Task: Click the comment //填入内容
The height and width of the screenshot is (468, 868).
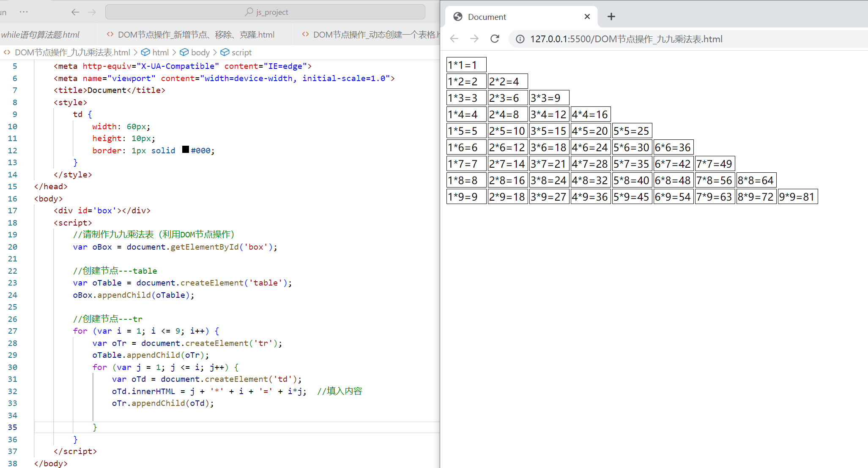Action: [x=340, y=391]
